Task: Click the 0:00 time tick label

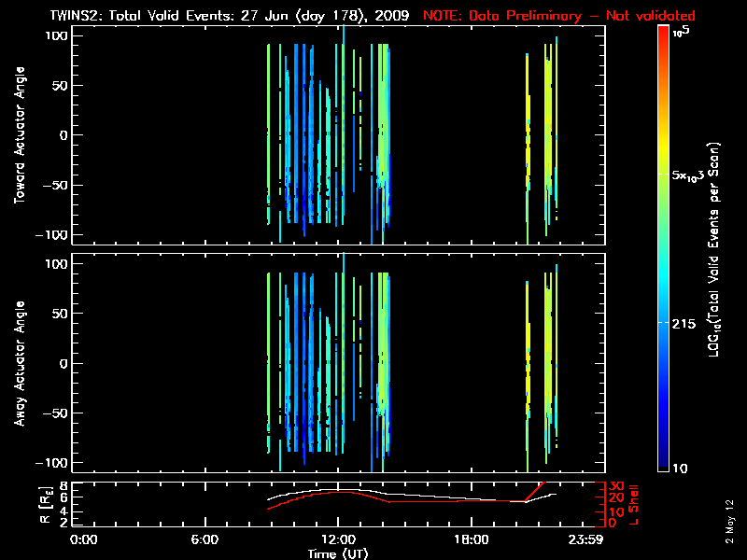Action: 84,540
